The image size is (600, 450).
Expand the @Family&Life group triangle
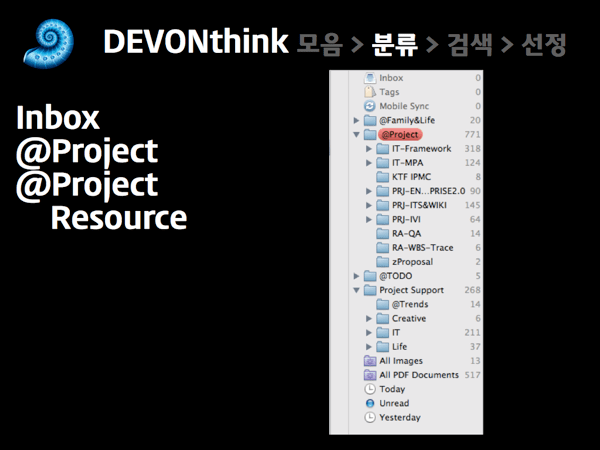pos(356,120)
